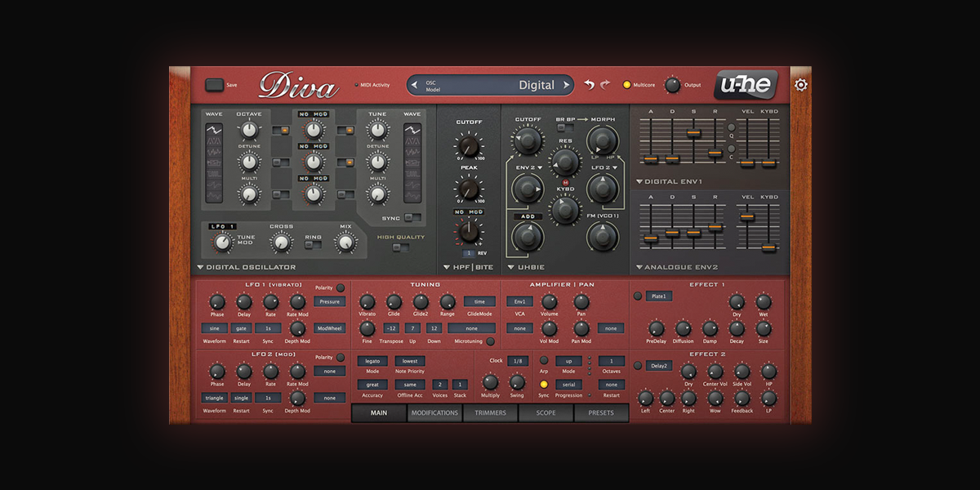Image resolution: width=980 pixels, height=490 pixels.
Task: Click the redo arrow icon
Action: click(x=605, y=84)
